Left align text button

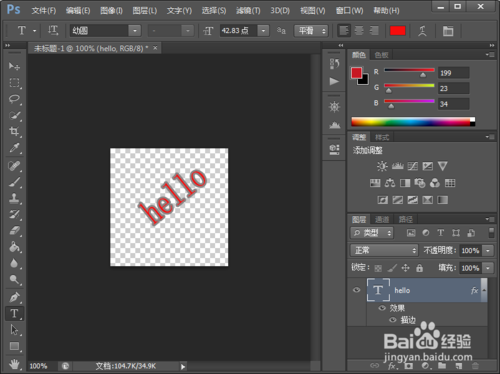point(344,31)
